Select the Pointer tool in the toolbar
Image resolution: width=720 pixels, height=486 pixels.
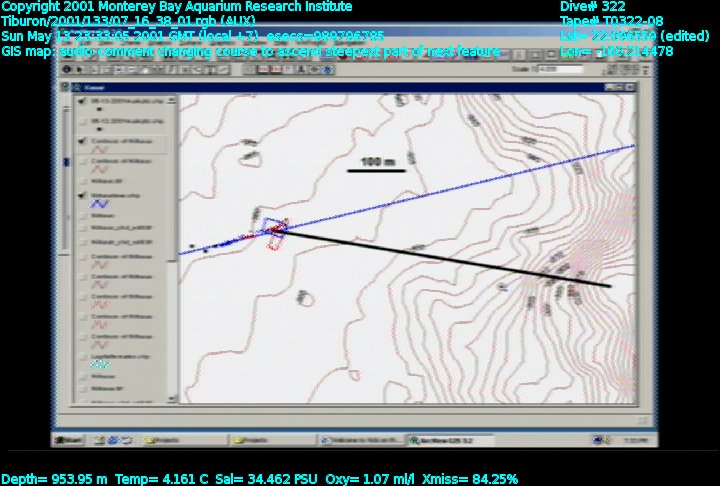point(81,70)
